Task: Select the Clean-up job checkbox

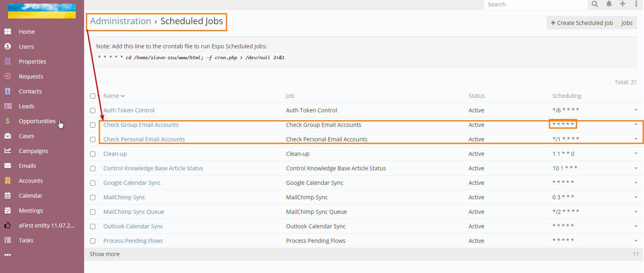Action: point(93,154)
